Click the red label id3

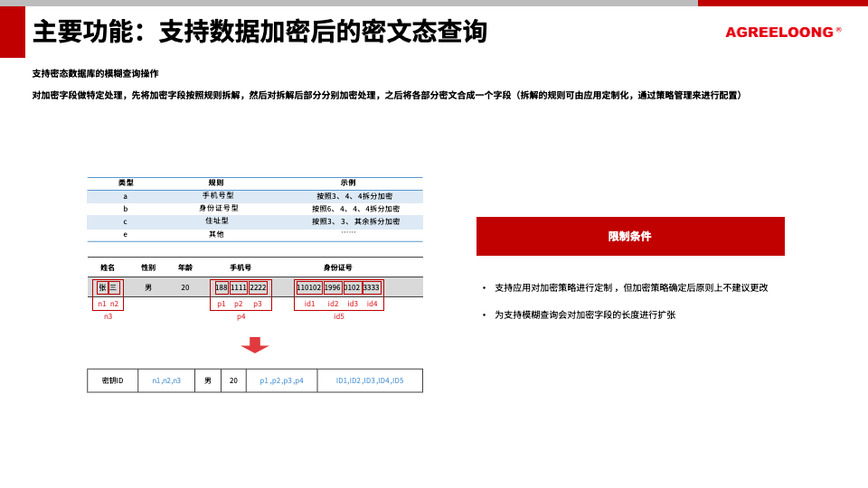353,304
